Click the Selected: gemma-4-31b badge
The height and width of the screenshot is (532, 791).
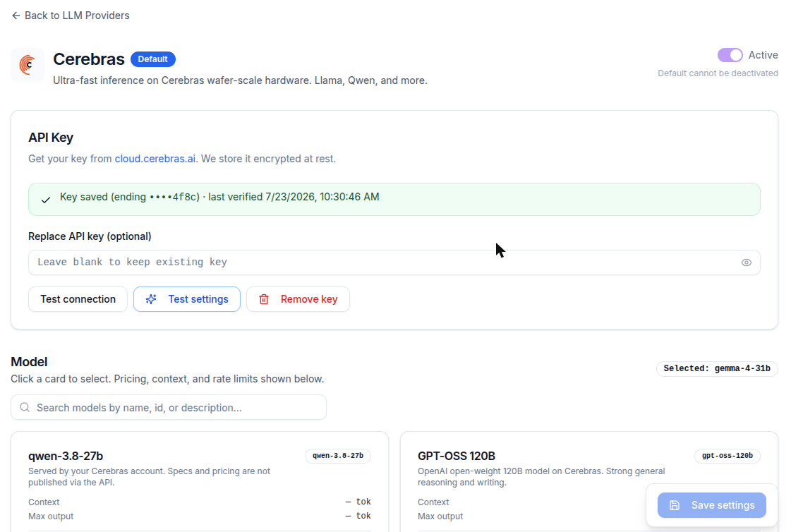pos(717,368)
